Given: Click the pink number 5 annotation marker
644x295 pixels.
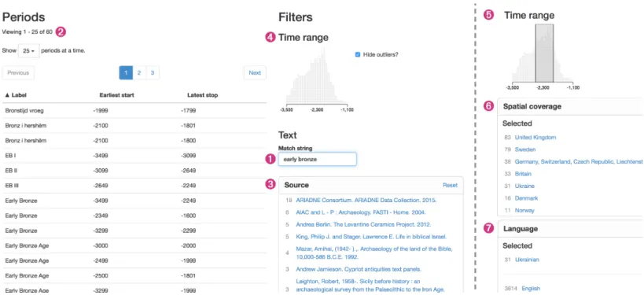Looking at the screenshot, I should click(x=488, y=16).
